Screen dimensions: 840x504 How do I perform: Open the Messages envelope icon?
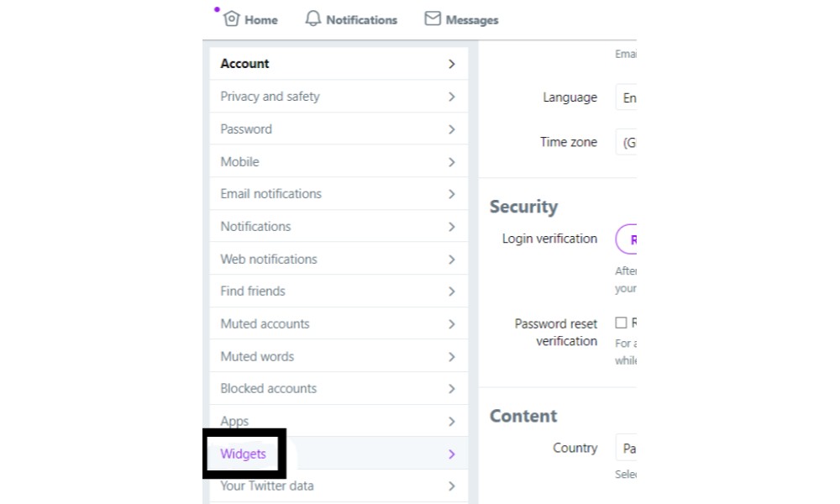pyautogui.click(x=433, y=18)
